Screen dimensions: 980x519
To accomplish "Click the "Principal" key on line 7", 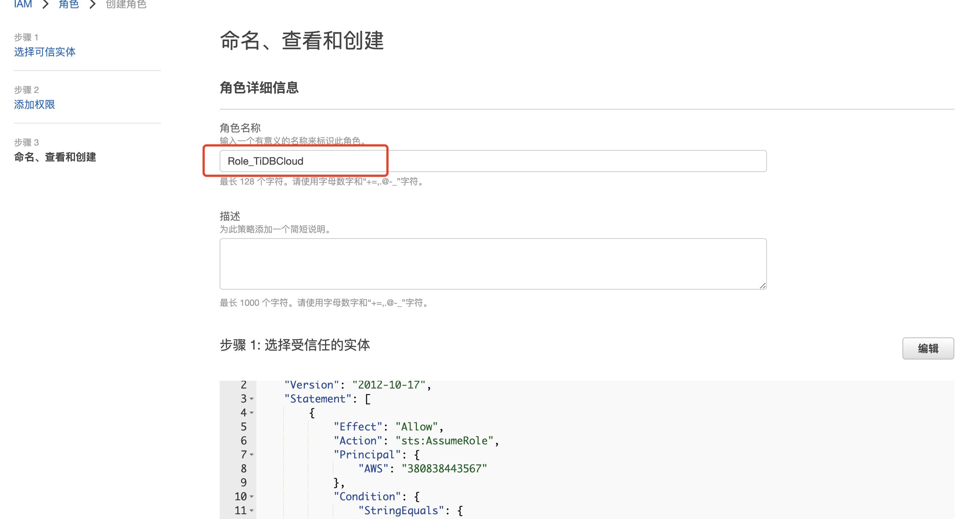I will coord(367,454).
